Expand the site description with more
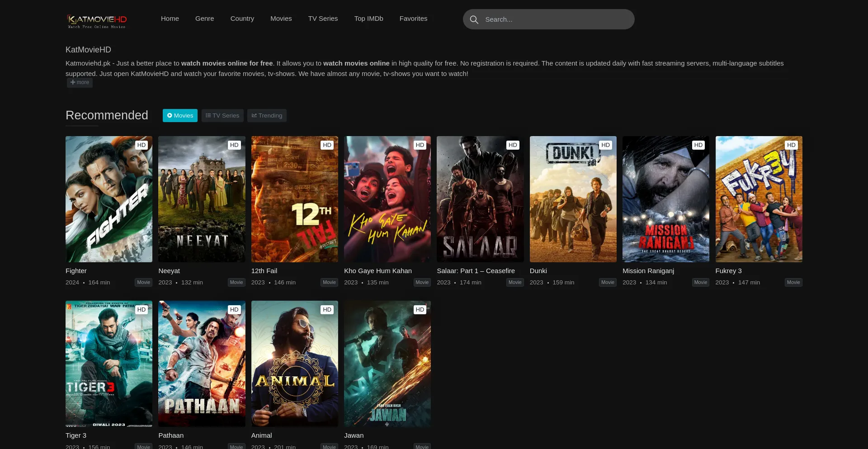Image resolution: width=868 pixels, height=449 pixels. [x=80, y=82]
